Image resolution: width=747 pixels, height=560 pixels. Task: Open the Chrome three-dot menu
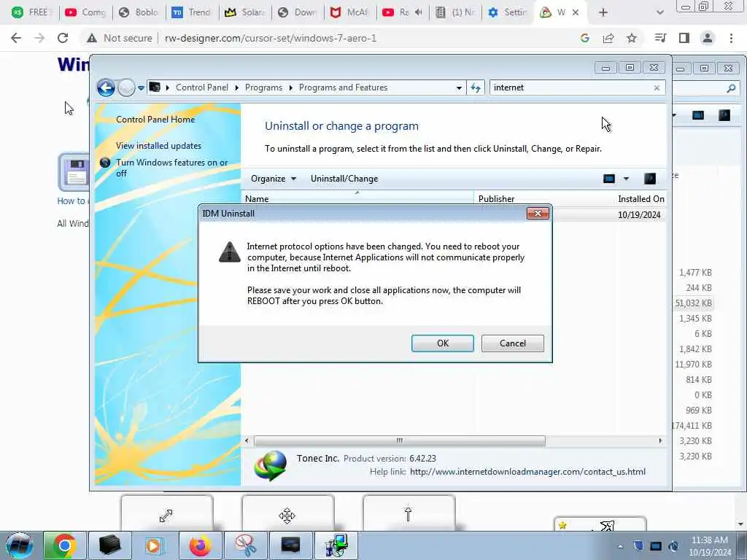pos(731,38)
